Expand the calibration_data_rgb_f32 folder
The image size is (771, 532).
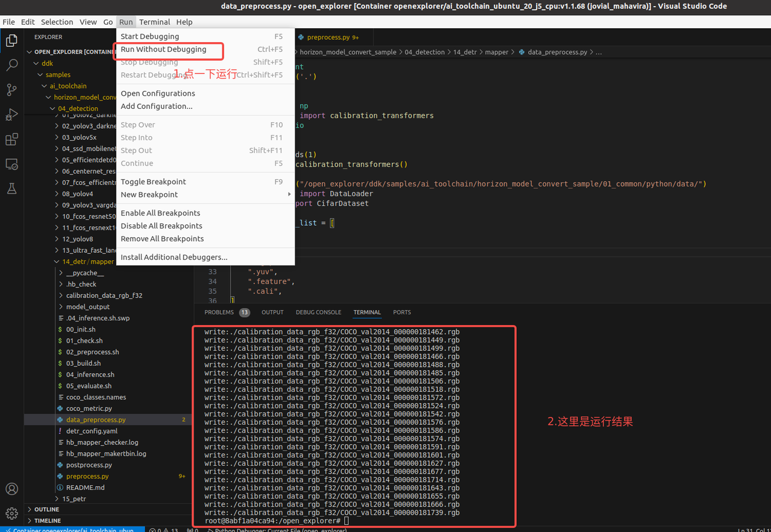coord(104,295)
